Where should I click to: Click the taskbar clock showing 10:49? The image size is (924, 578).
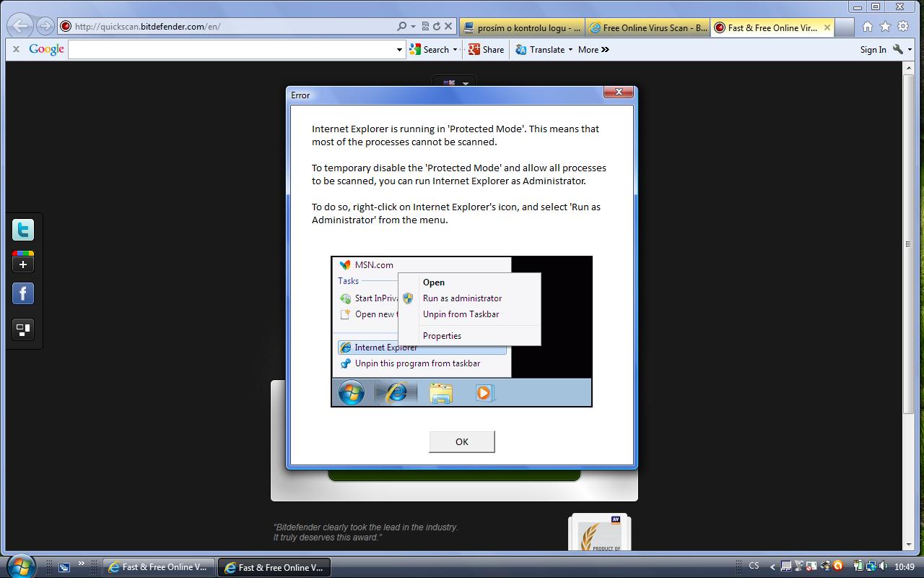pos(905,567)
